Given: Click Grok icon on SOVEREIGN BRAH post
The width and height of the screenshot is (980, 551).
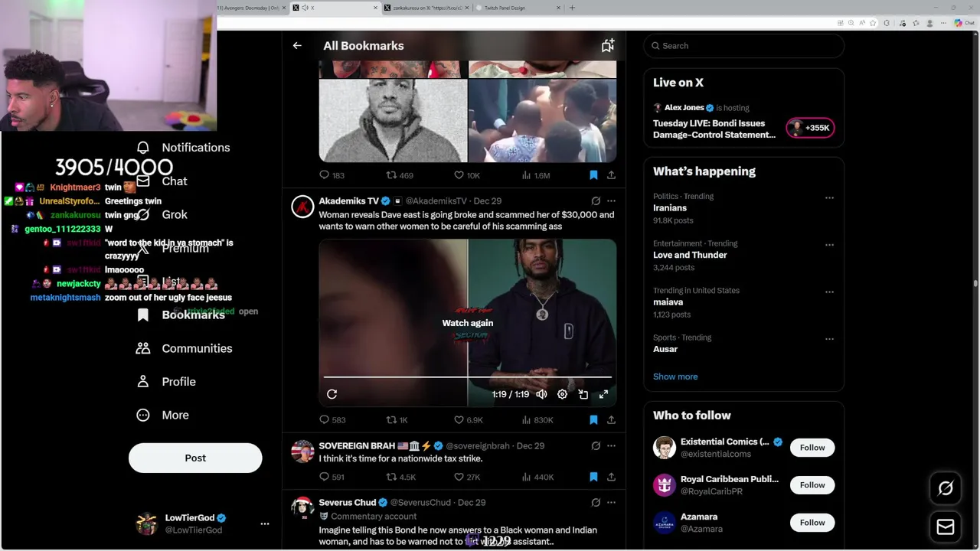Looking at the screenshot, I should point(596,445).
